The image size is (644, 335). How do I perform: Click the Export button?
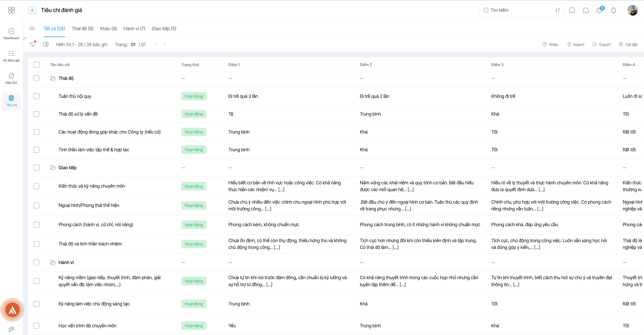point(602,44)
